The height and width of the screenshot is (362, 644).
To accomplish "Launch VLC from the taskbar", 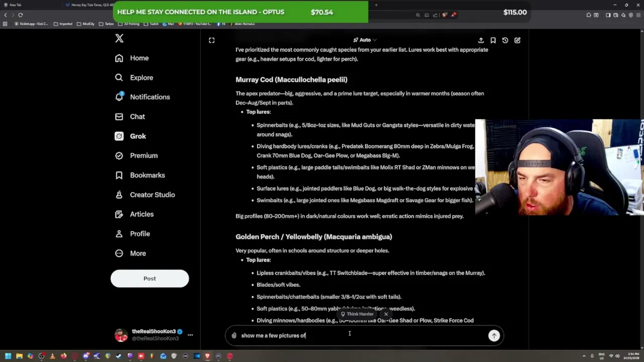I will (52, 356).
